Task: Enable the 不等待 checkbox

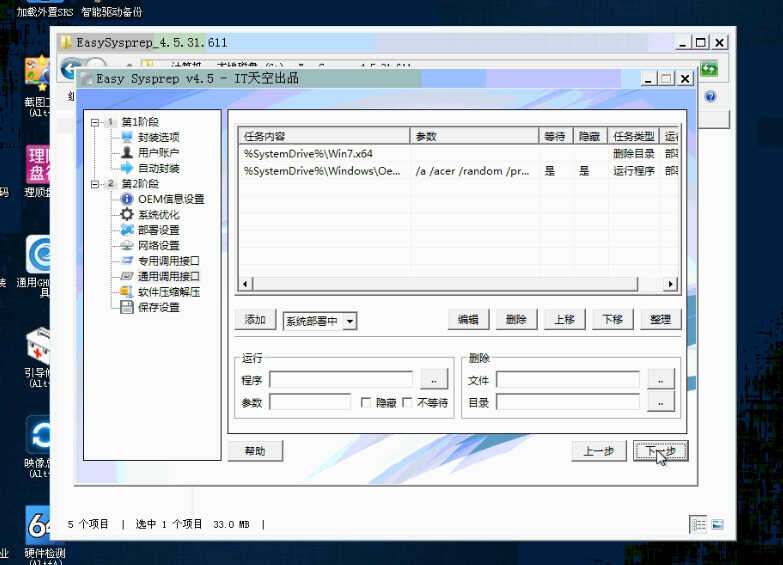Action: click(407, 403)
